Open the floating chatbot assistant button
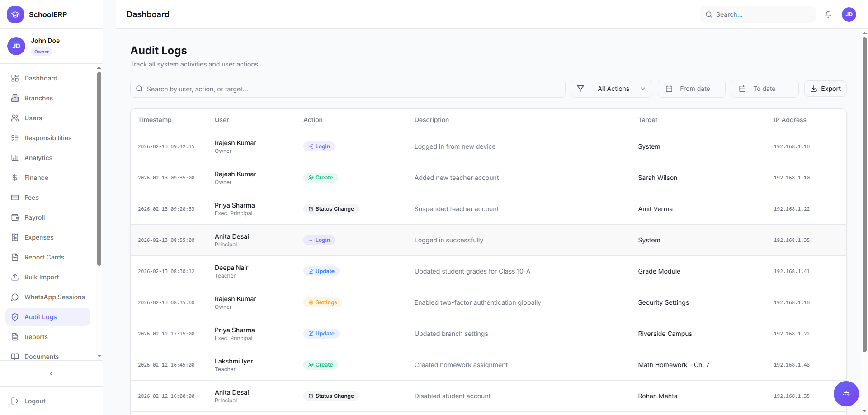 pos(846,394)
